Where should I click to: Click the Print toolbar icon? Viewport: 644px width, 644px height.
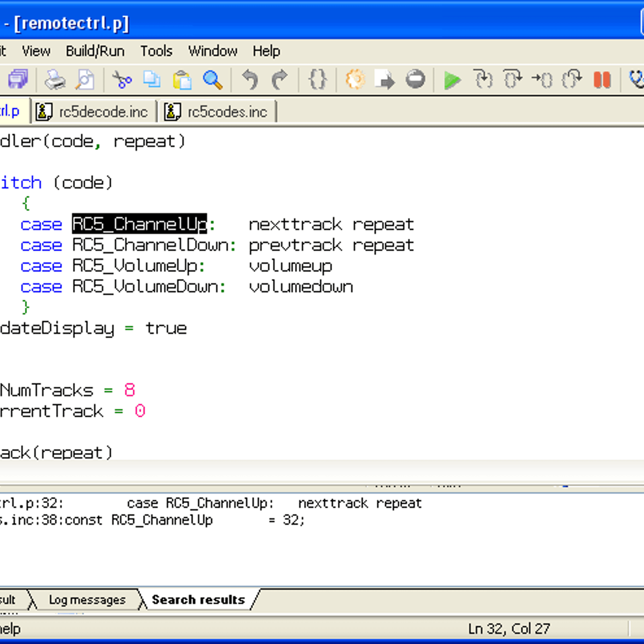[x=55, y=80]
